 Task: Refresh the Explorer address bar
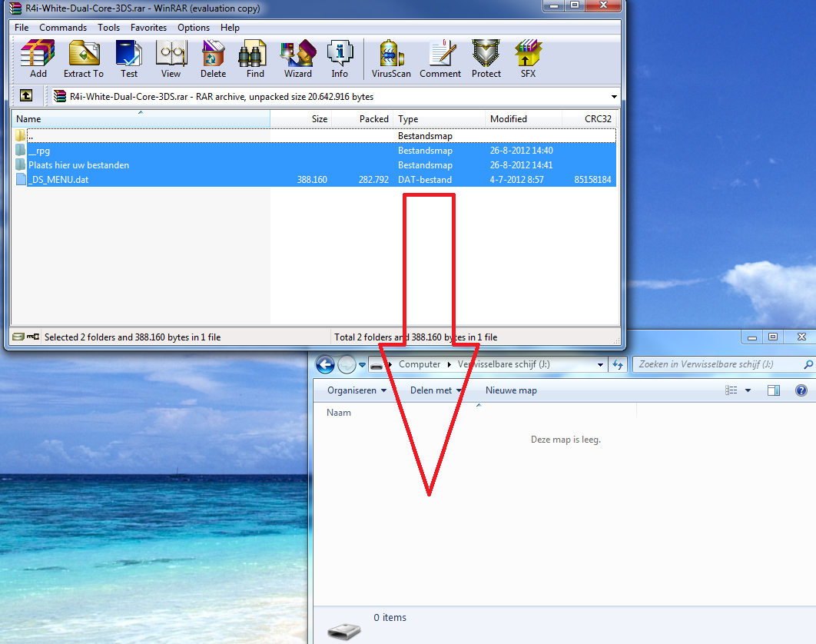click(618, 364)
